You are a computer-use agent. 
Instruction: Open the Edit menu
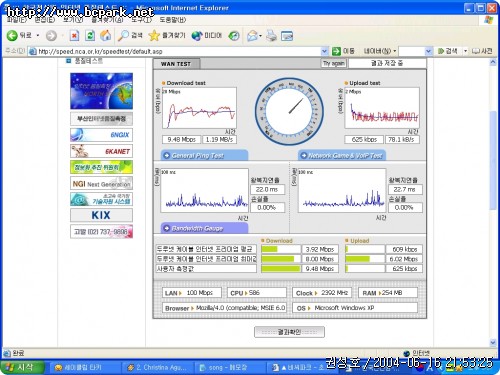pyautogui.click(x=44, y=20)
